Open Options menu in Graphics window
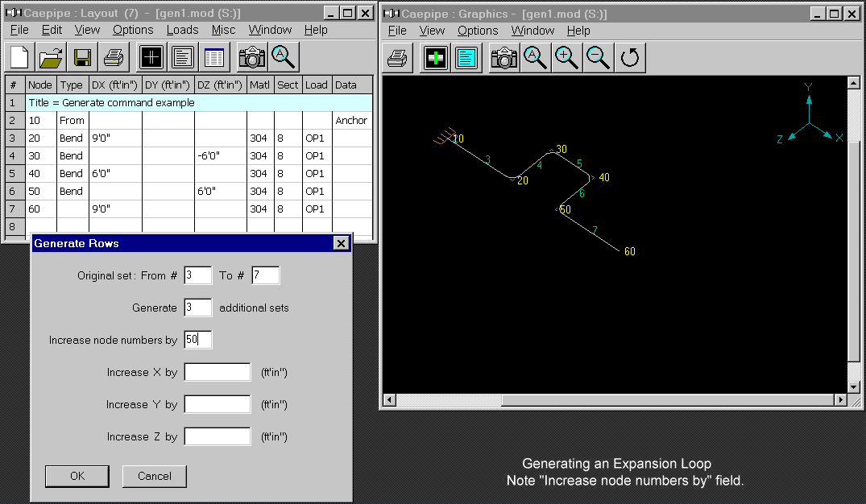Screen dimensions: 866x504 tap(478, 31)
